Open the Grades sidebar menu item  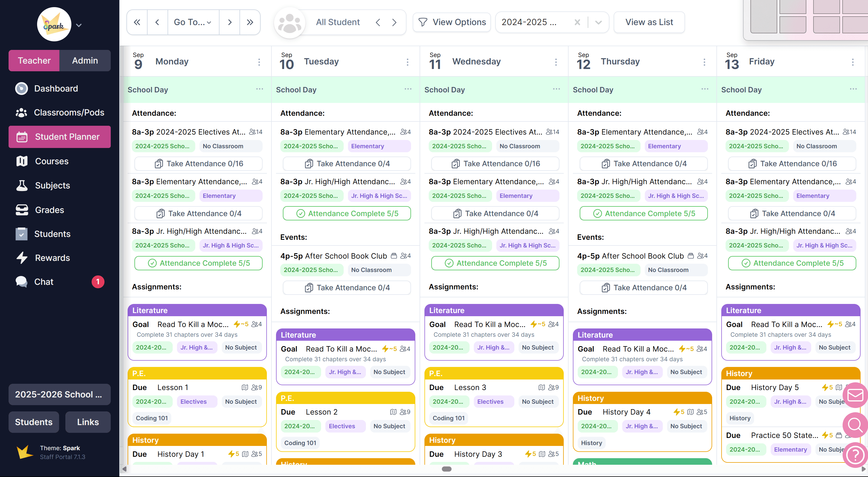(x=49, y=210)
